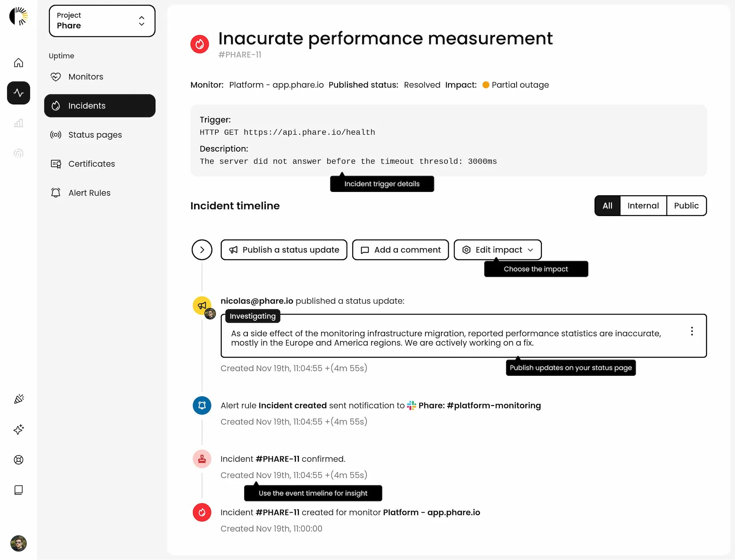
Task: Click the Status pages broadcast icon
Action: coord(56,135)
